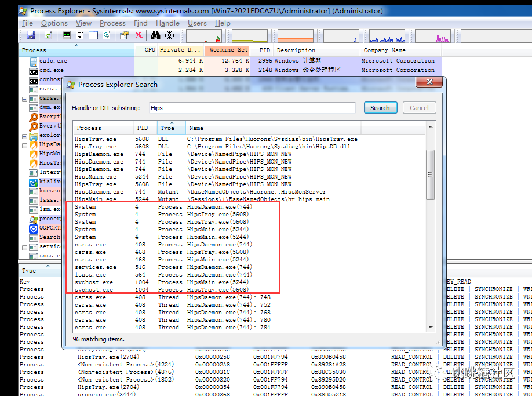Open the Properties toolbar icon
Viewport: 532px width, 396px height.
125,35
